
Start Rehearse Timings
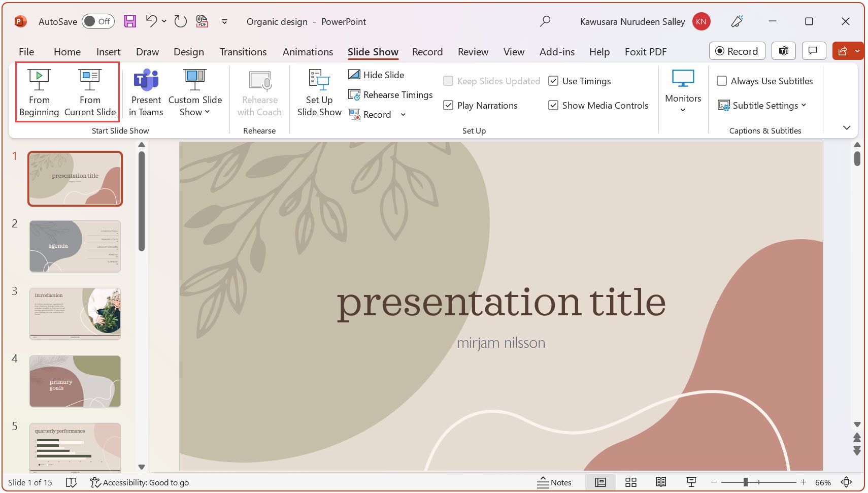(x=390, y=94)
